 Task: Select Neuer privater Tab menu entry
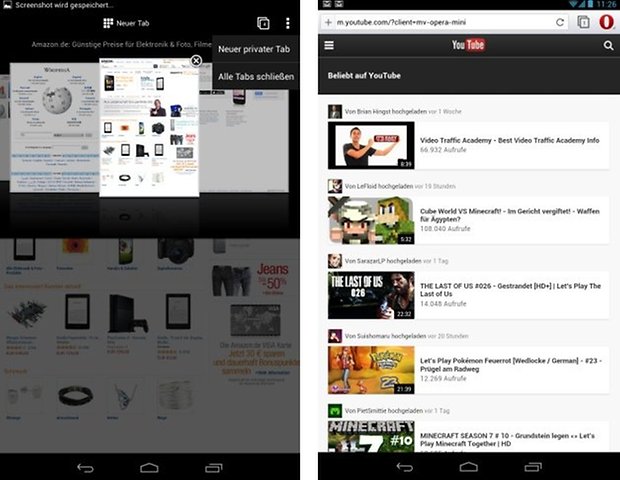[255, 49]
